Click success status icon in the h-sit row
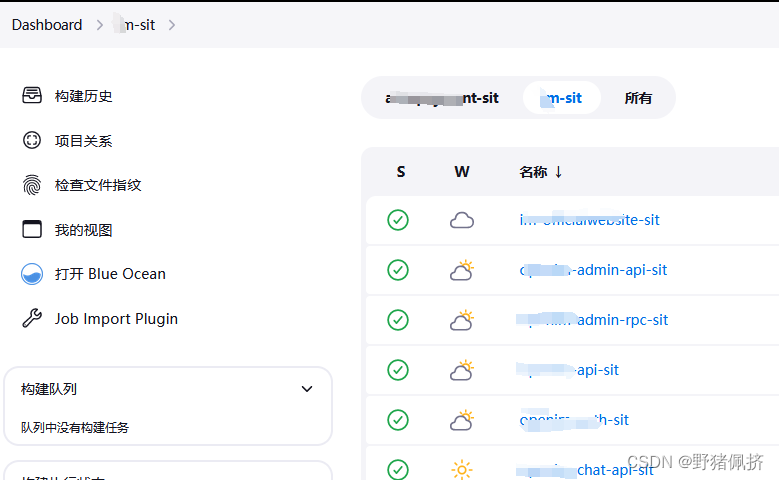 coord(398,420)
